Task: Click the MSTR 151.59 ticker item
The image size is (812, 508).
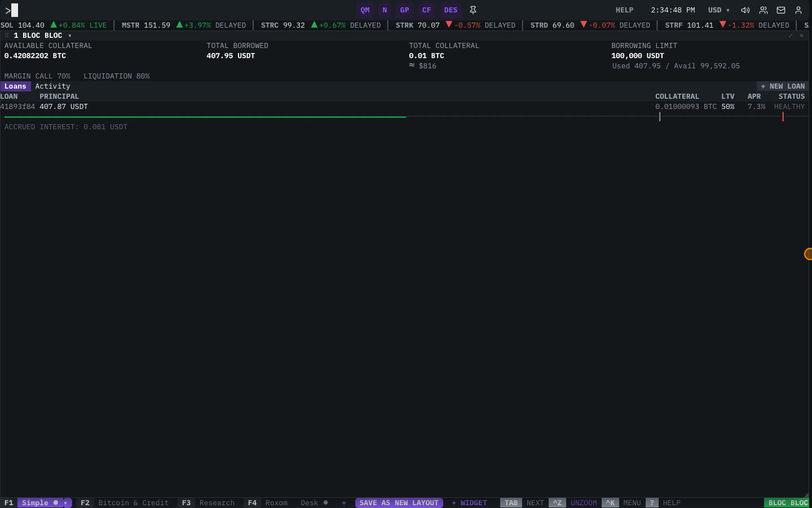Action: [184, 25]
